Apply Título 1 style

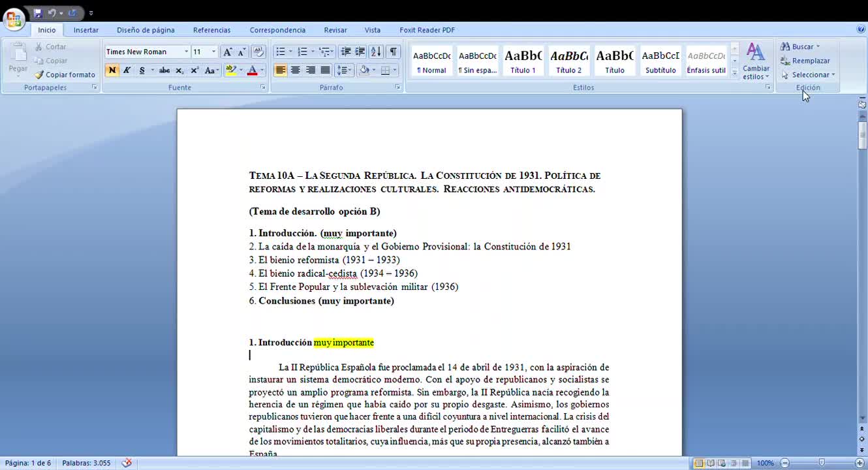[x=523, y=61]
